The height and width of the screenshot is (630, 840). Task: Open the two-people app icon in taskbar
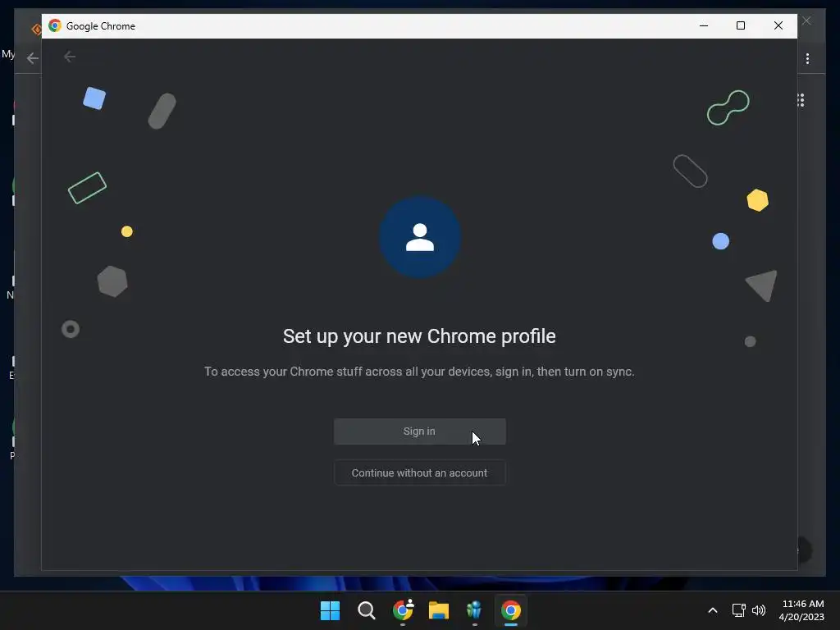click(x=475, y=610)
